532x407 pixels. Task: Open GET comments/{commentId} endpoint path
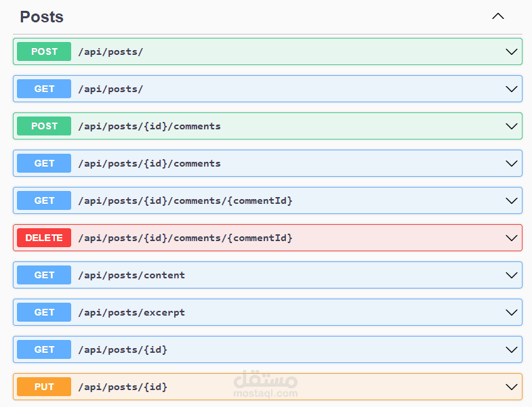(185, 200)
